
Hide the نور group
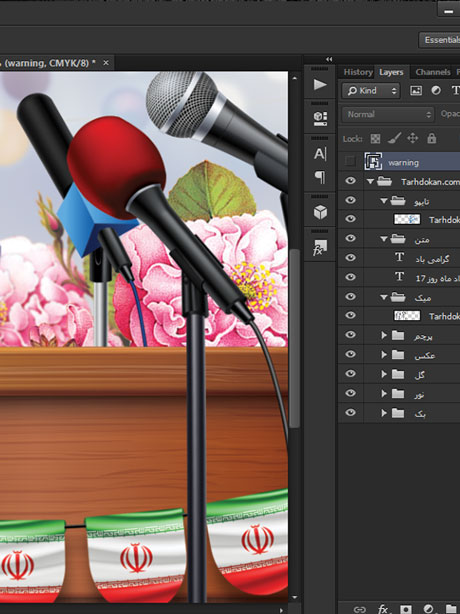(x=350, y=393)
